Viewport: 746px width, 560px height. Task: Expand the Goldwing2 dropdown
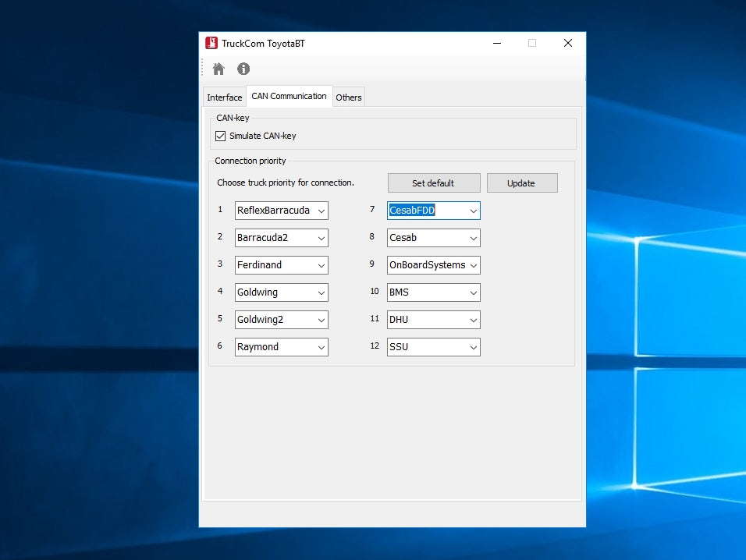coord(321,320)
